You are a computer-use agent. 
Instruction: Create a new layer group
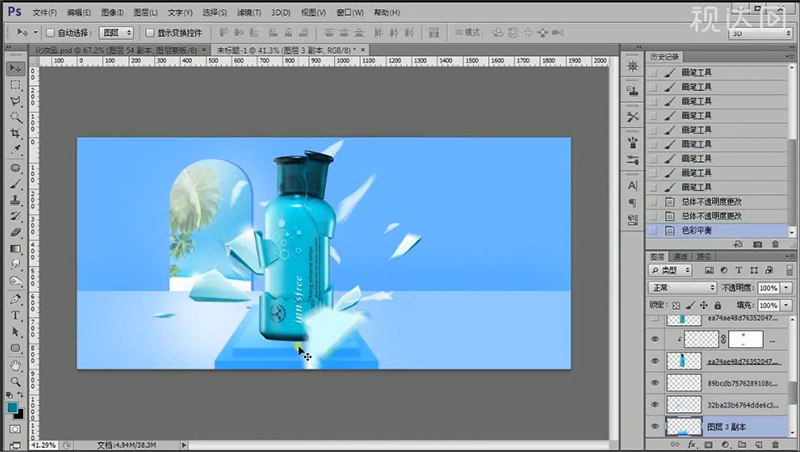(x=742, y=445)
